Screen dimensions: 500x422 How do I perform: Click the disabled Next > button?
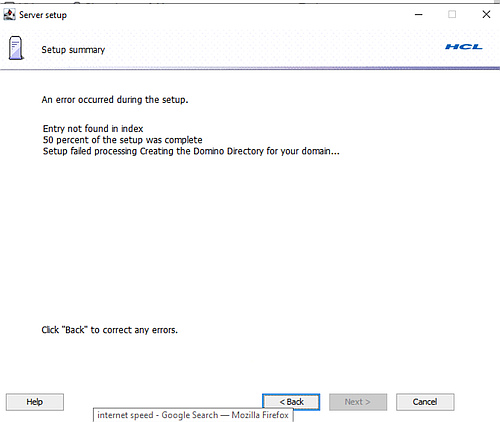point(358,402)
